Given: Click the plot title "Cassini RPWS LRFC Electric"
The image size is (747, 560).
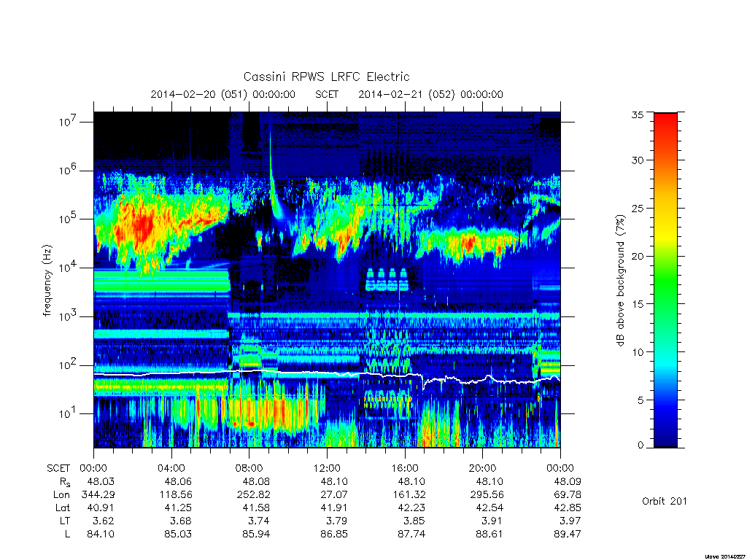Looking at the screenshot, I should 326,77.
